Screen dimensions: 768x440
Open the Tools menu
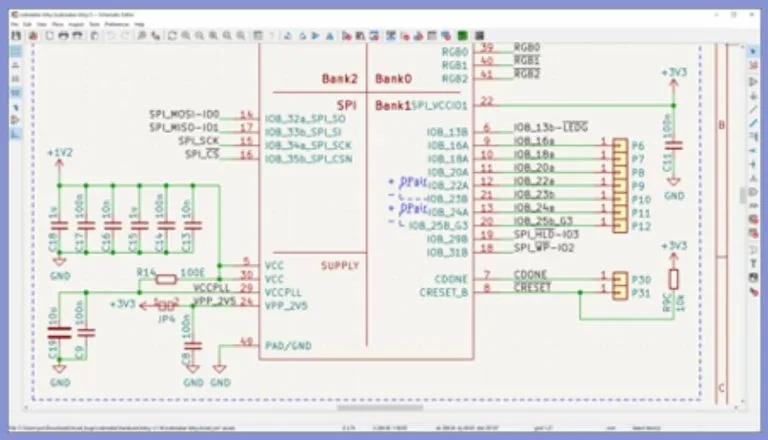click(x=94, y=24)
